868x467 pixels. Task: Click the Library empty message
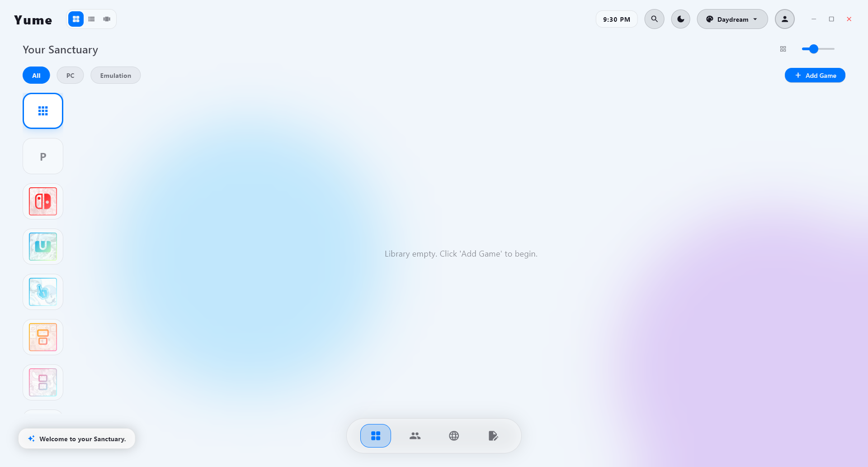pos(461,254)
